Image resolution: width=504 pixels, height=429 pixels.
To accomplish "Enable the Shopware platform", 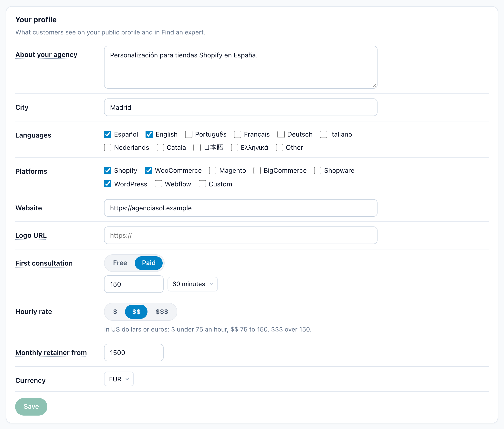I will [x=318, y=171].
